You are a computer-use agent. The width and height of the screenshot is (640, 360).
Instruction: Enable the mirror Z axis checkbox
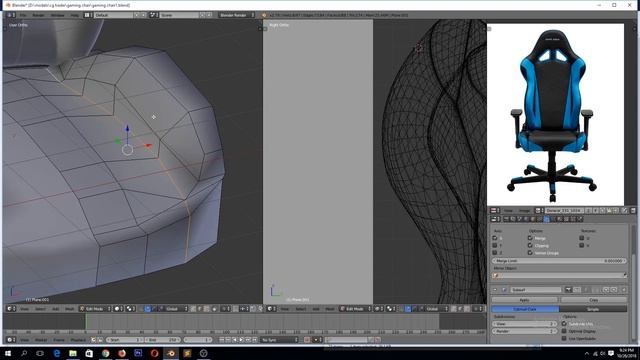495,253
